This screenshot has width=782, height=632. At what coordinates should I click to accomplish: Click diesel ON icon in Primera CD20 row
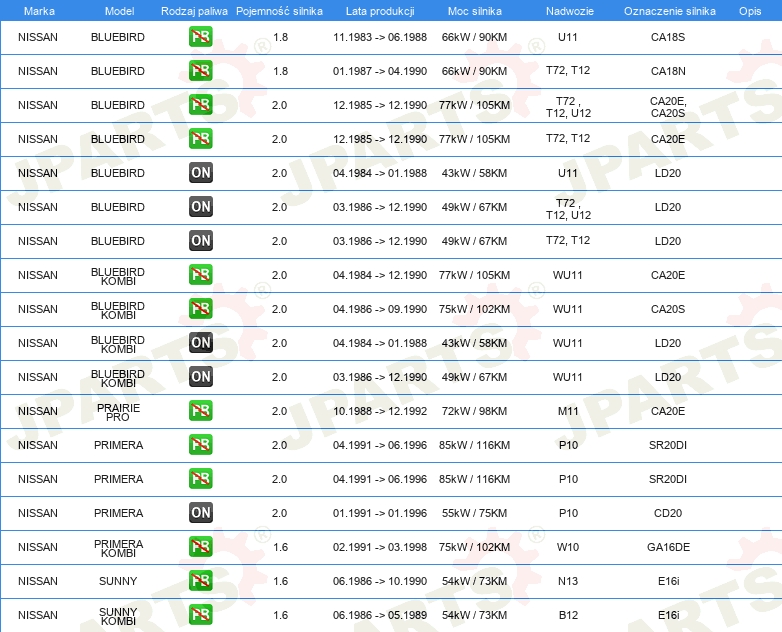pos(200,513)
